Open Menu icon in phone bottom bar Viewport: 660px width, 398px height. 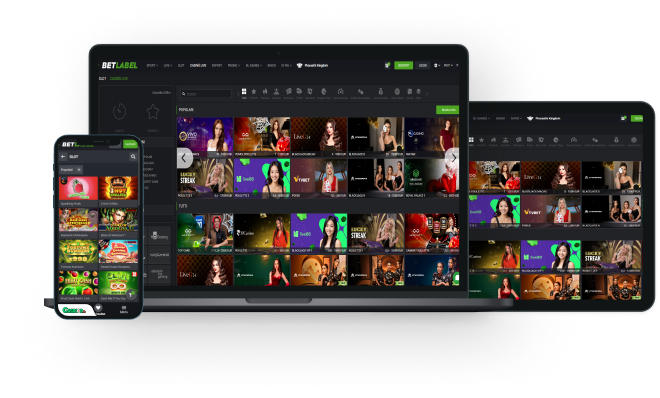click(124, 309)
